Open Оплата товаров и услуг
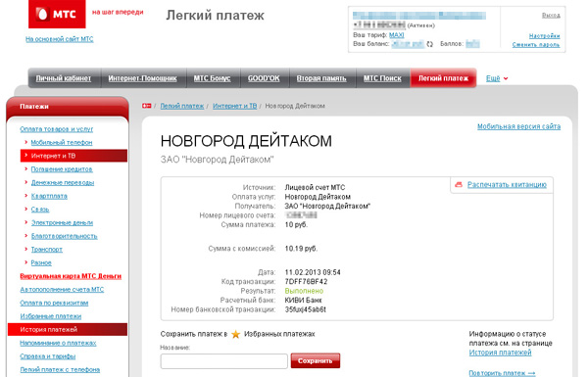The image size is (588, 377). 56,129
